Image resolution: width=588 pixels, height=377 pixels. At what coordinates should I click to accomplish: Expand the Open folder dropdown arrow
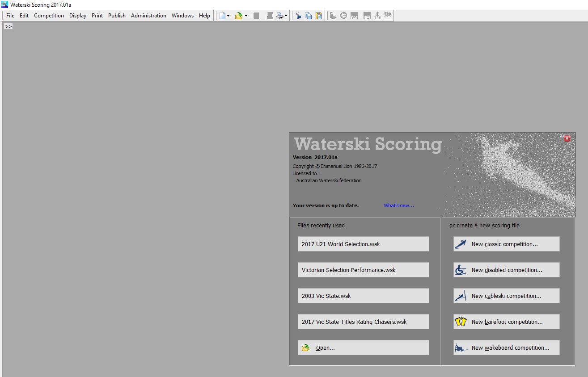click(246, 16)
